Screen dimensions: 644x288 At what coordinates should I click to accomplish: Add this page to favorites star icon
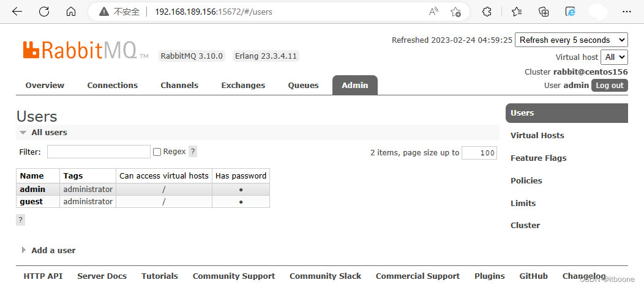pyautogui.click(x=455, y=12)
